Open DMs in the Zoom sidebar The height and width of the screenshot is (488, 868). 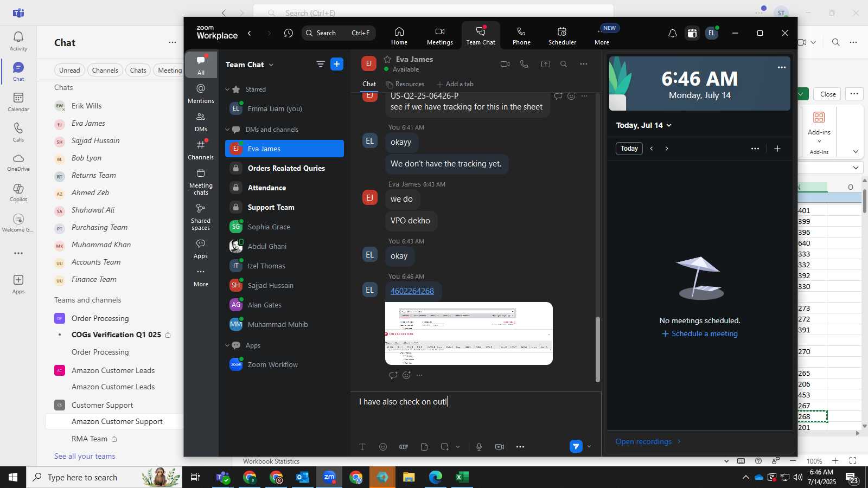pyautogui.click(x=201, y=122)
